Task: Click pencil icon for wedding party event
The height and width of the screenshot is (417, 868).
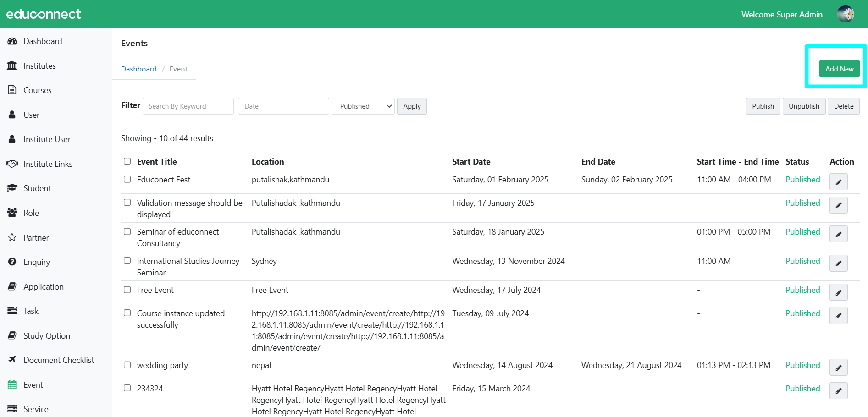Action: click(x=838, y=368)
